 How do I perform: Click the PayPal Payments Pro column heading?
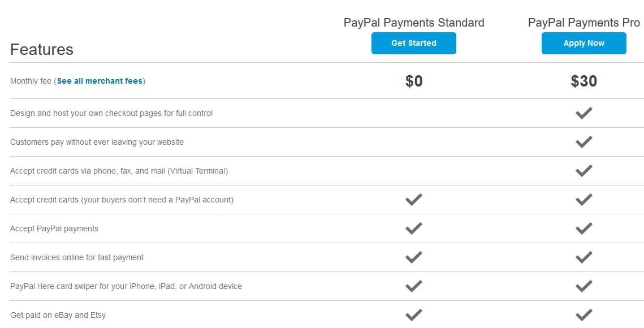coord(584,23)
